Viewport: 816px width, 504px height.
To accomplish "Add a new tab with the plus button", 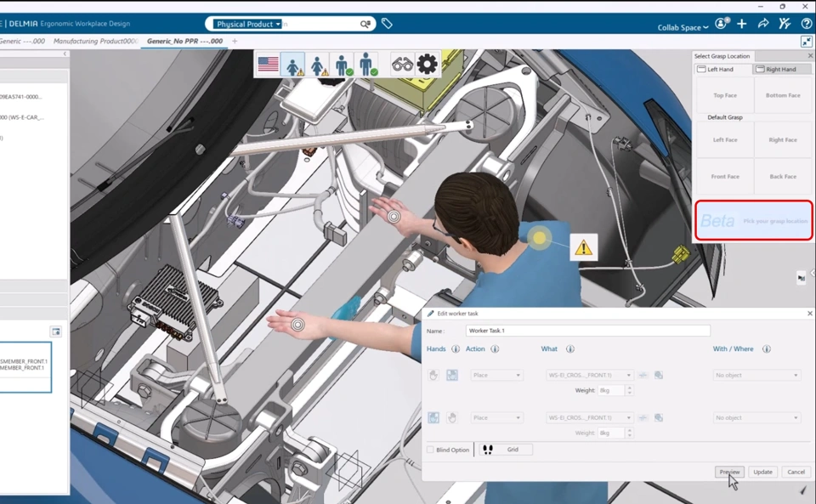I will pos(235,41).
